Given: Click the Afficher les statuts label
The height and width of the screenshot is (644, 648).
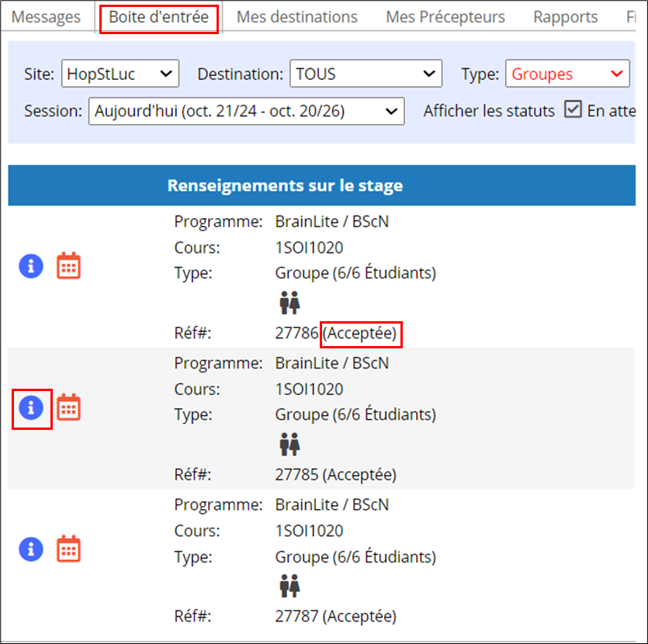Looking at the screenshot, I should tap(489, 111).
